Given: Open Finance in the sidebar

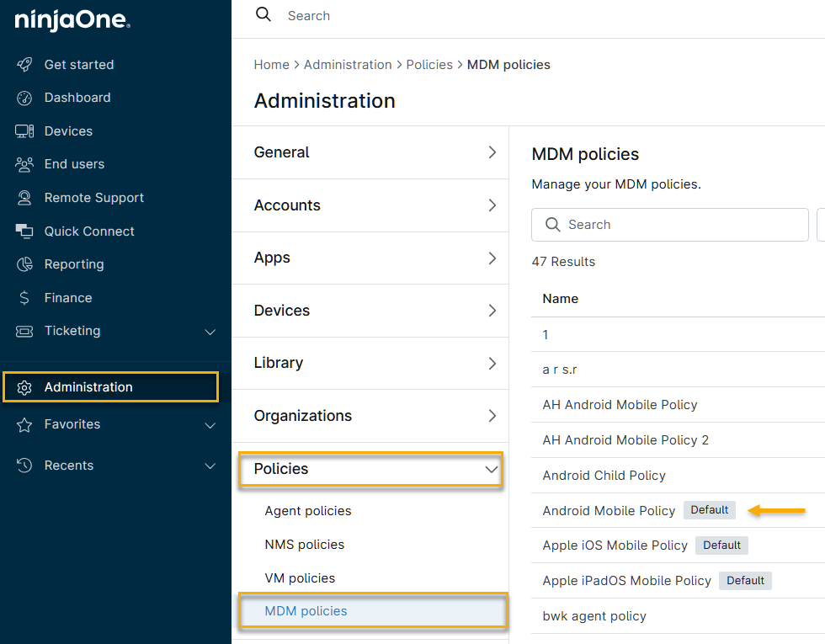Looking at the screenshot, I should pyautogui.click(x=68, y=298).
